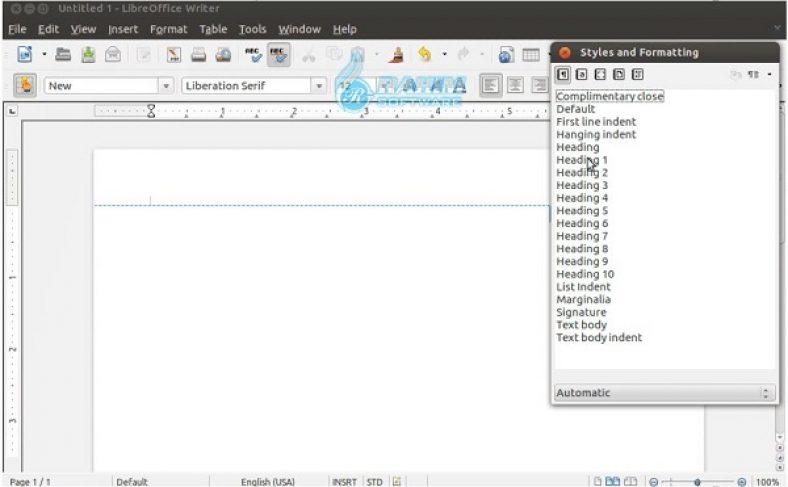
Task: Click the 100% zoom level in status bar
Action: click(x=767, y=481)
